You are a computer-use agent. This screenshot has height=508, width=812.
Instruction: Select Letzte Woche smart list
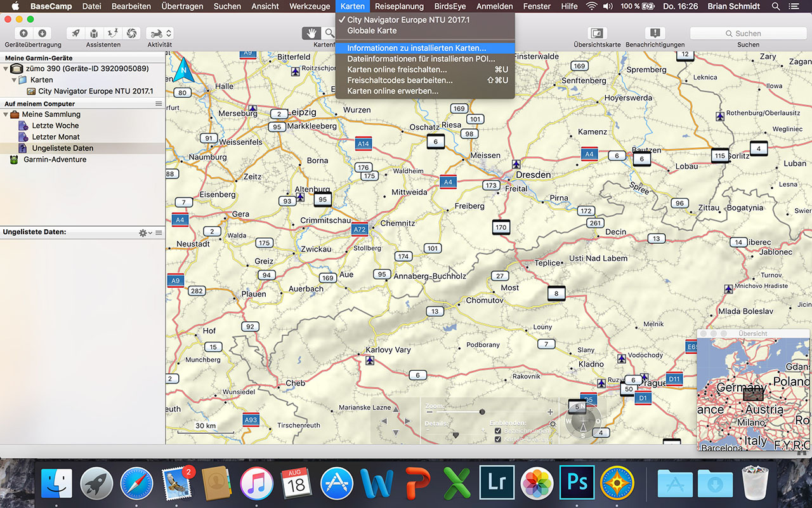(55, 126)
